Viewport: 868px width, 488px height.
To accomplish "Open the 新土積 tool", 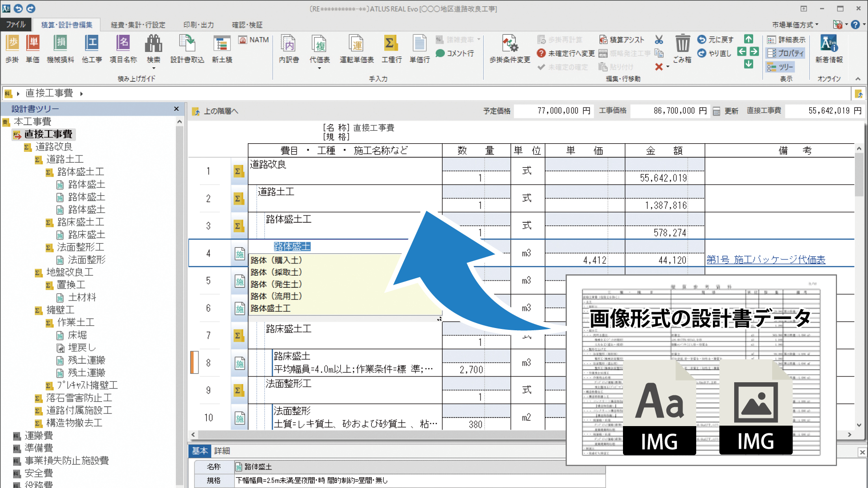I will pyautogui.click(x=222, y=49).
